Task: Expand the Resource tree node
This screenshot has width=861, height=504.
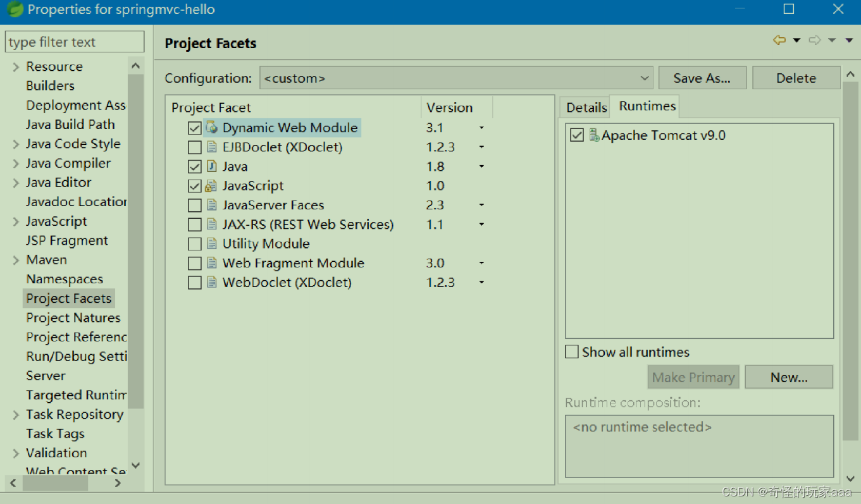Action: (x=16, y=67)
